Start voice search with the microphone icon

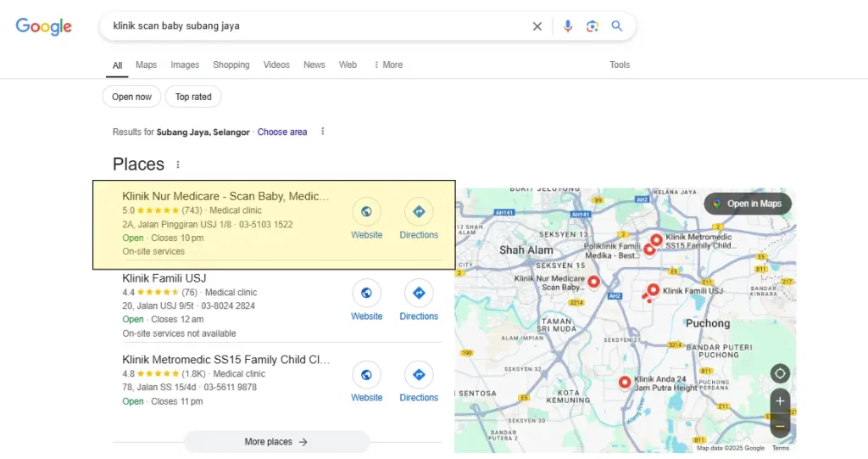tap(568, 26)
